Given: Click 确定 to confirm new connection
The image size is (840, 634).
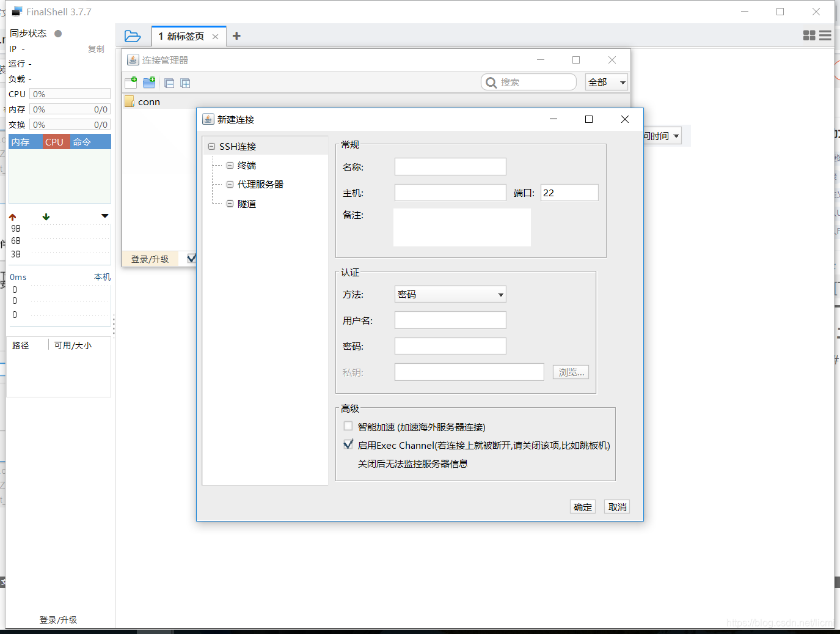Looking at the screenshot, I should pos(583,507).
